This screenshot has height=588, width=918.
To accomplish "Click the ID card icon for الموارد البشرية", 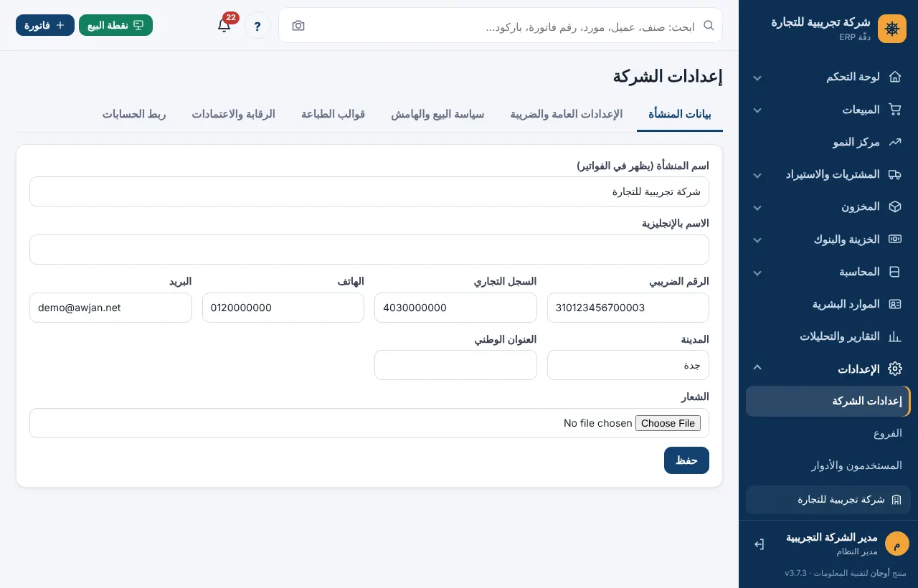I will 894,304.
